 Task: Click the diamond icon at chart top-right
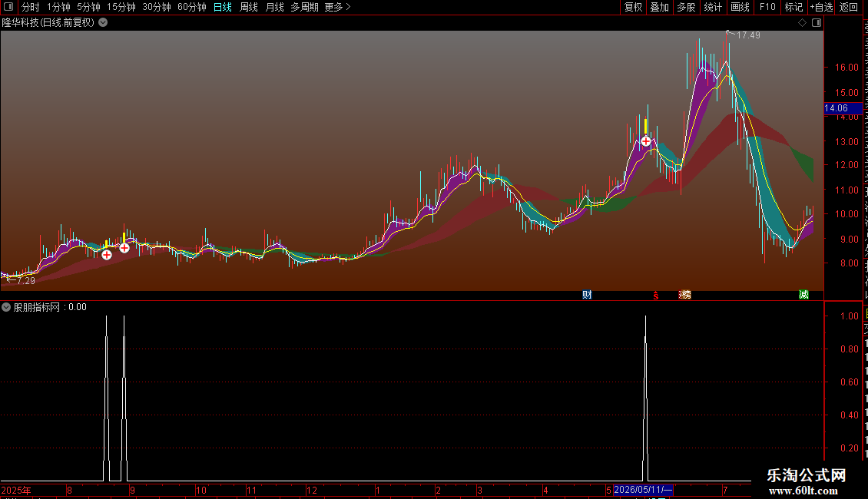coord(802,22)
